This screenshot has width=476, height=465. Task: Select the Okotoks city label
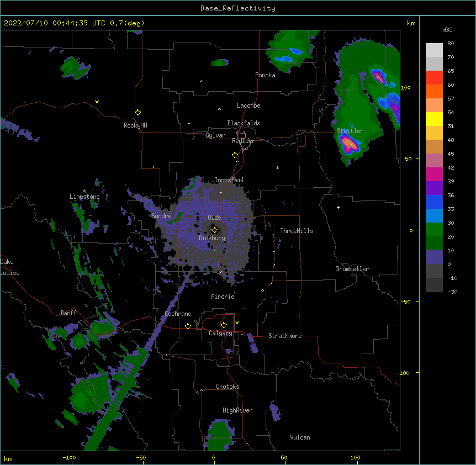tap(228, 387)
